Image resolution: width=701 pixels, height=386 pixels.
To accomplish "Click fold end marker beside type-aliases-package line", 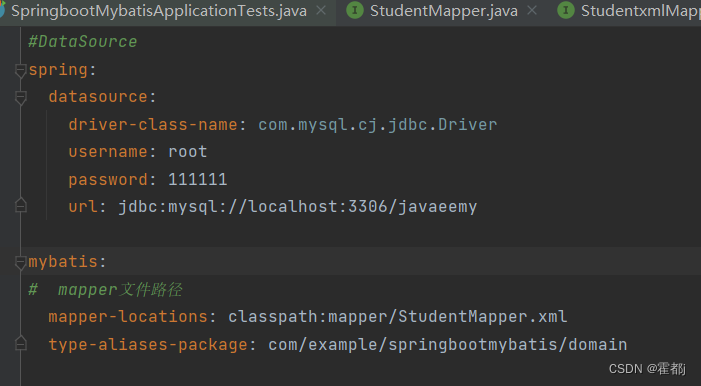I will coord(21,344).
